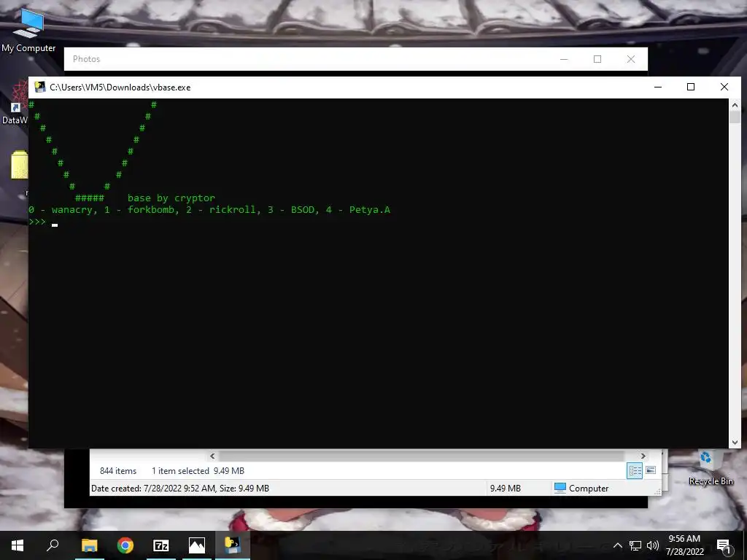
Task: Click the Explorer horizontal scrollbar track
Action: click(422, 456)
